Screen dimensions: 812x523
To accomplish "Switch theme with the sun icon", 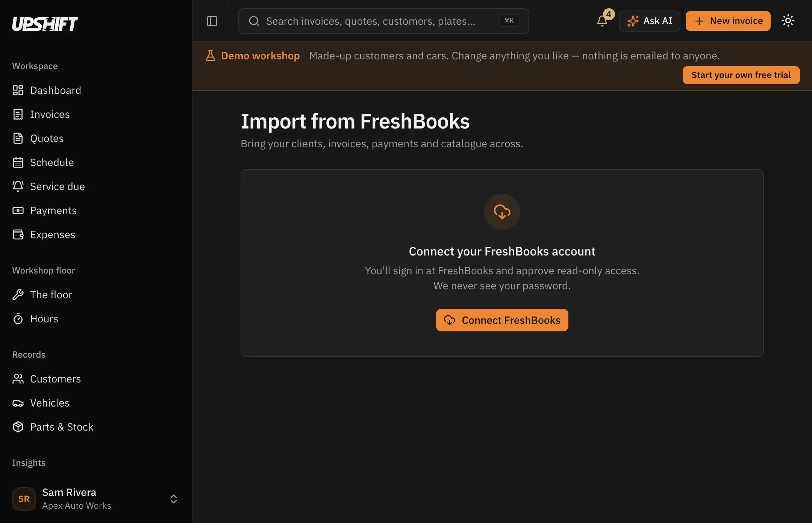I will click(x=788, y=21).
